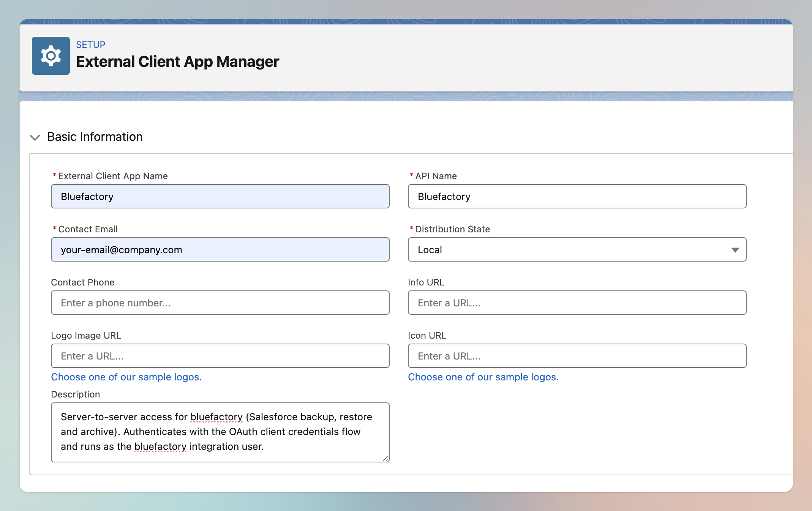The width and height of the screenshot is (812, 511).
Task: Grab the Description textarea resize handle
Action: tap(385, 459)
